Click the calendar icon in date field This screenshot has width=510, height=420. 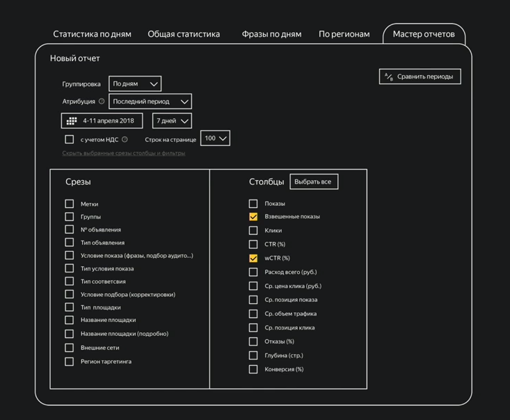72,121
